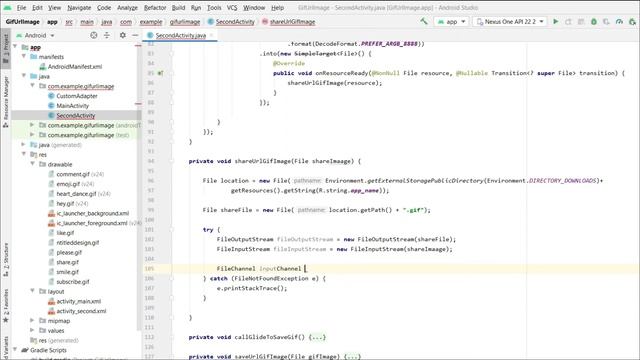Image resolution: width=640 pixels, height=360 pixels.
Task: Collapse the manifests folder
Action: 24,56
